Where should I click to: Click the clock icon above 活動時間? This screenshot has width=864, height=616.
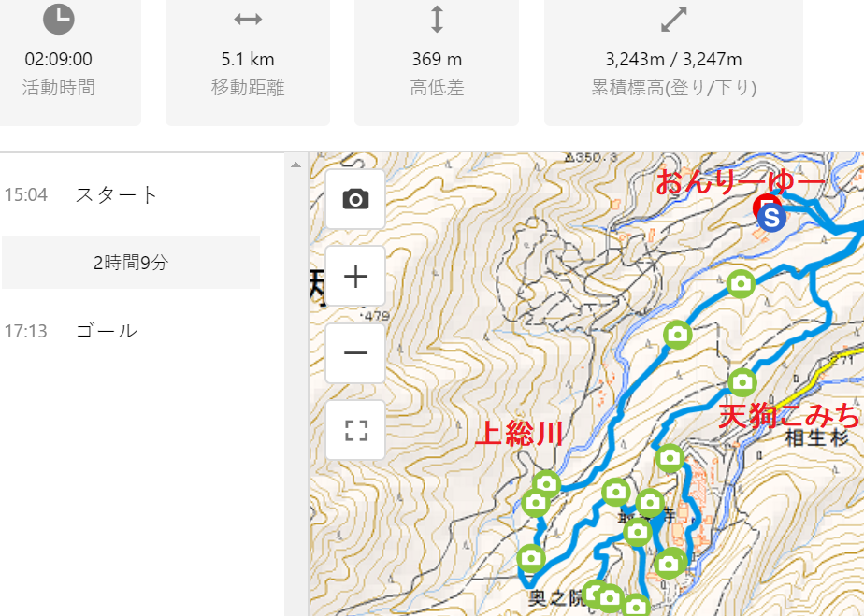pos(59,20)
